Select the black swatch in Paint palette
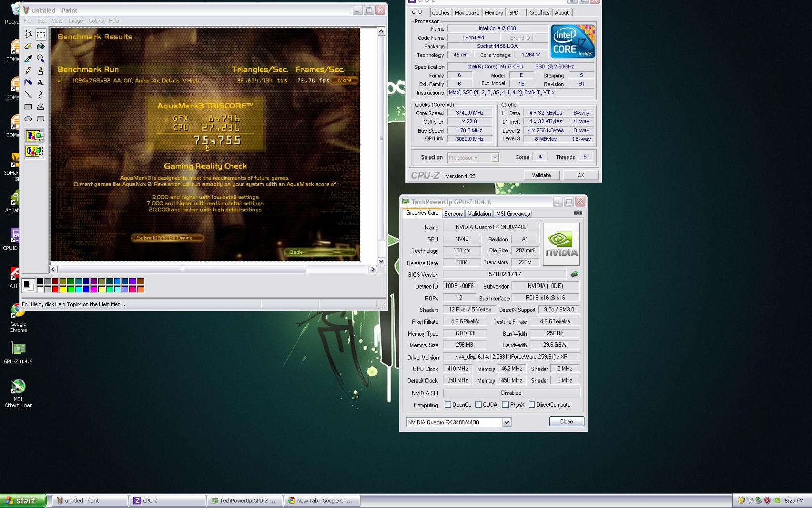 point(40,281)
